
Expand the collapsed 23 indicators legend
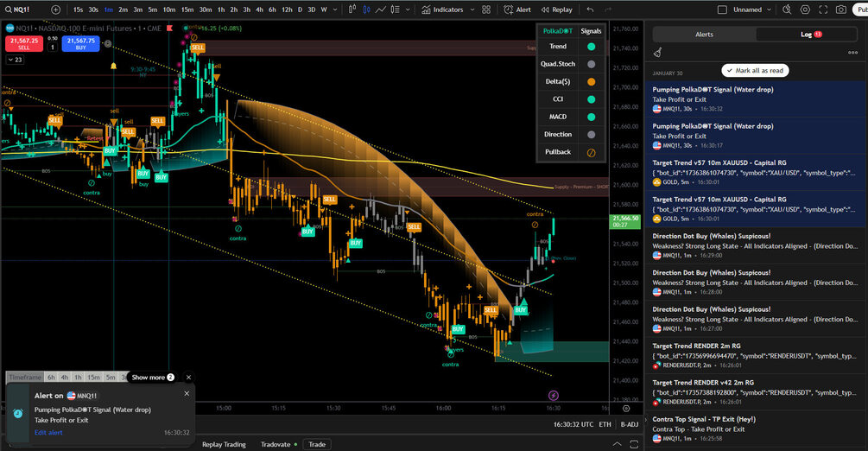pos(15,60)
